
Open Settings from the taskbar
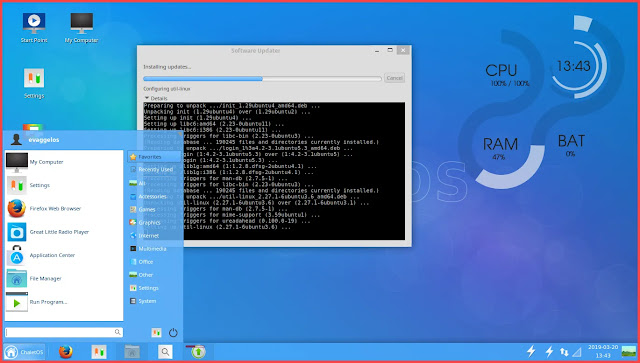pyautogui.click(x=99, y=352)
